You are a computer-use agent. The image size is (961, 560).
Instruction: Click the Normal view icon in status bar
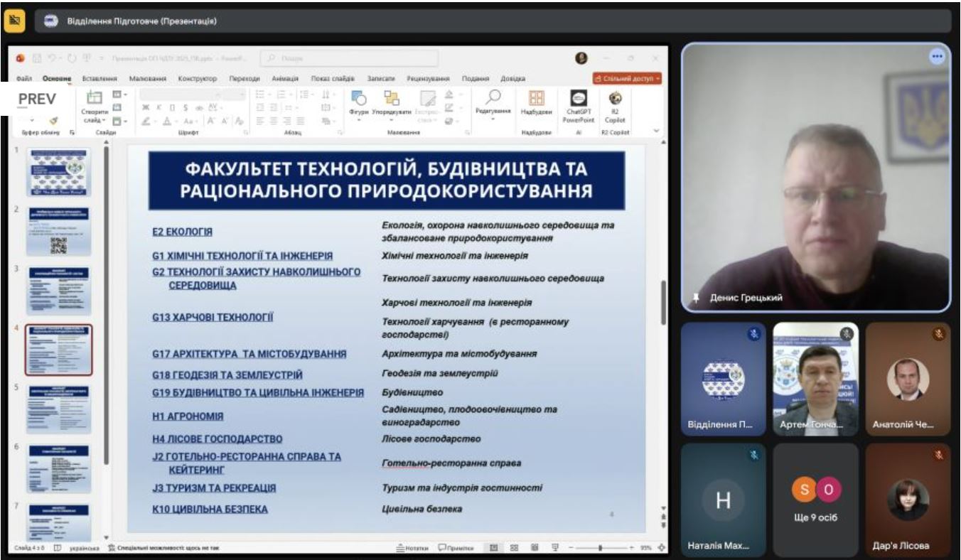(x=493, y=548)
